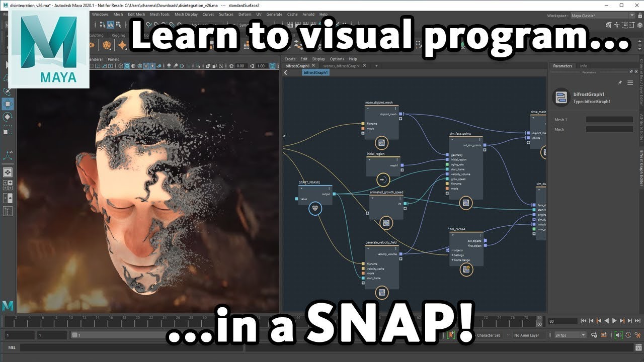
Task: Collapse the make_disjoint_mesh node with its triangle
Action: click(368, 108)
